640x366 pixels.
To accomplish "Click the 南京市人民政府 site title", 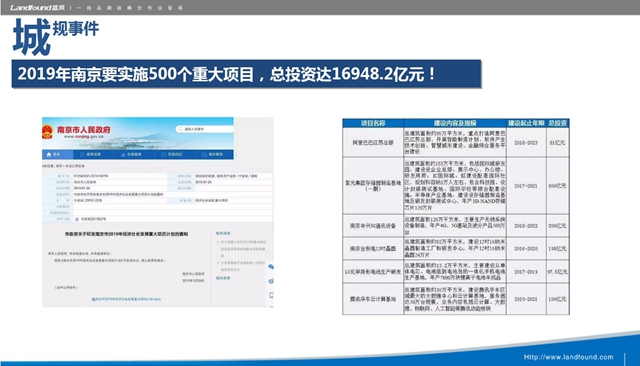I will 84,130.
